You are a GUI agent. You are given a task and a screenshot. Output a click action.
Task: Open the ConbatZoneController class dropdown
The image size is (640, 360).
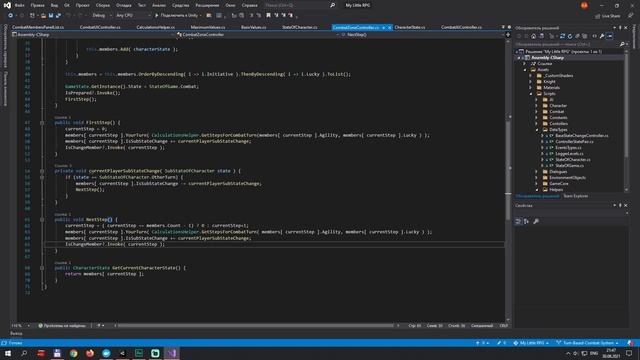[x=258, y=35]
